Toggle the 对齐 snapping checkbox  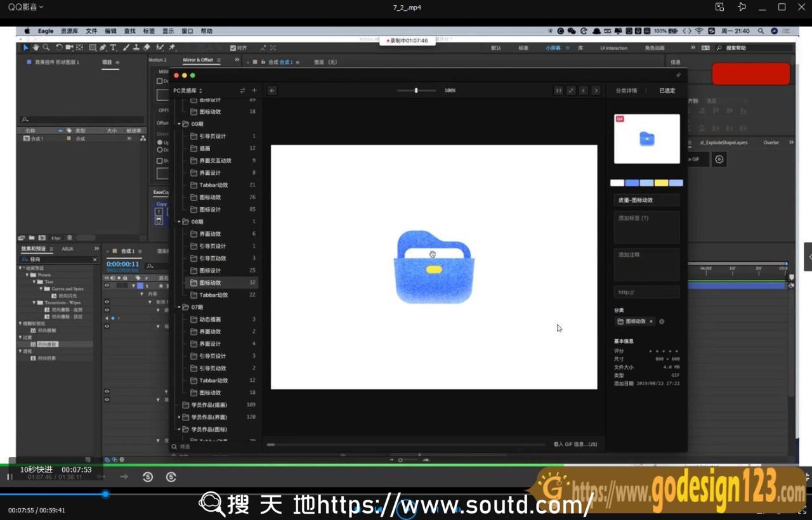[233, 48]
